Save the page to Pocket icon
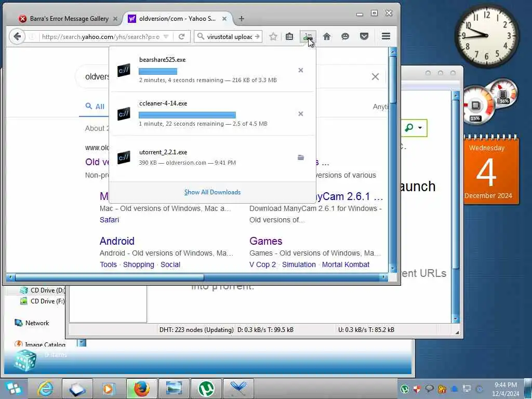This screenshot has width=532, height=399. pyautogui.click(x=364, y=36)
